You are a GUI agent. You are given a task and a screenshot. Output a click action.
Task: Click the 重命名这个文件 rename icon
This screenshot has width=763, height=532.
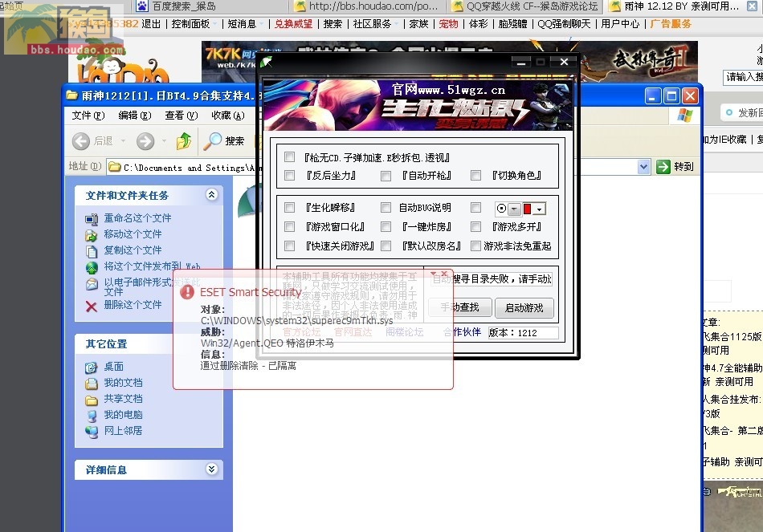[92, 219]
